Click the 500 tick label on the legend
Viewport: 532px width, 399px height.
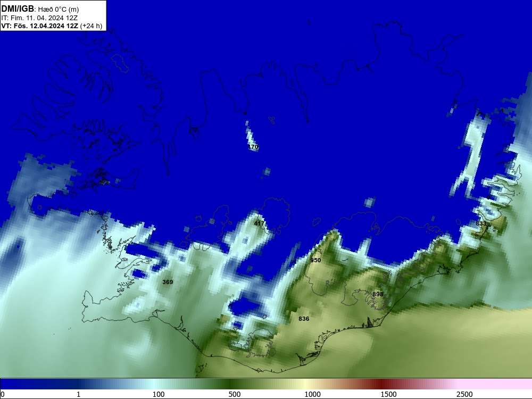pos(235,394)
